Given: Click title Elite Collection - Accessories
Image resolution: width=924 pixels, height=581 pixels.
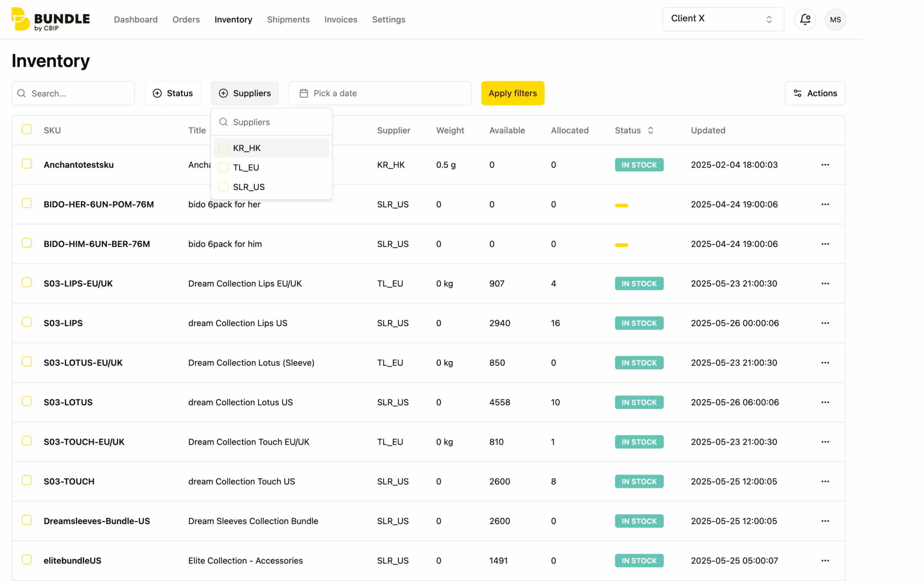Looking at the screenshot, I should 245,560.
